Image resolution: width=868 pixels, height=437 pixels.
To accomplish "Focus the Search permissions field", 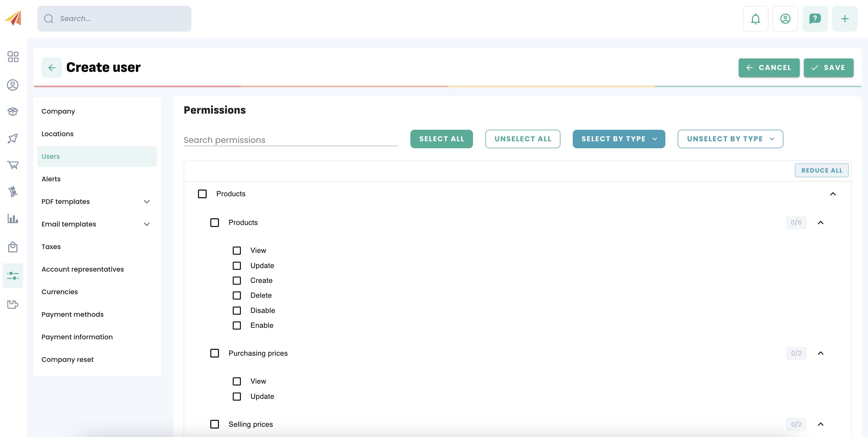I will (290, 140).
